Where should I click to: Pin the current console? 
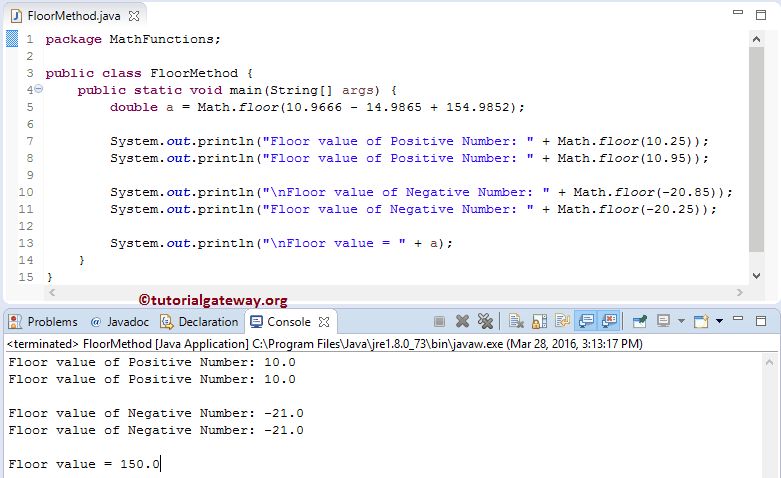pos(640,322)
